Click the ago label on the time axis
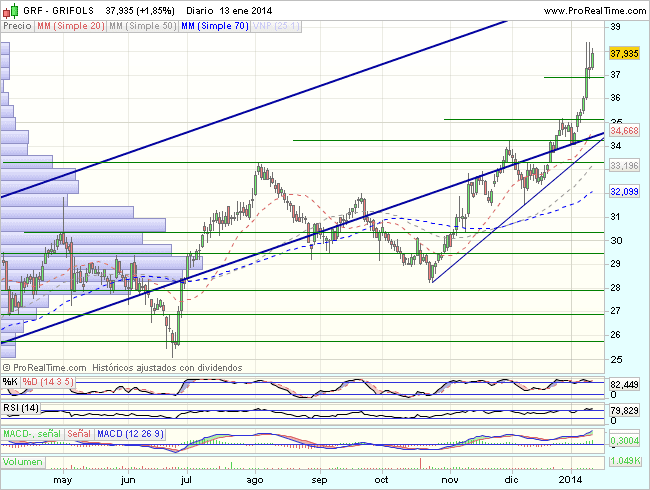 [255, 480]
